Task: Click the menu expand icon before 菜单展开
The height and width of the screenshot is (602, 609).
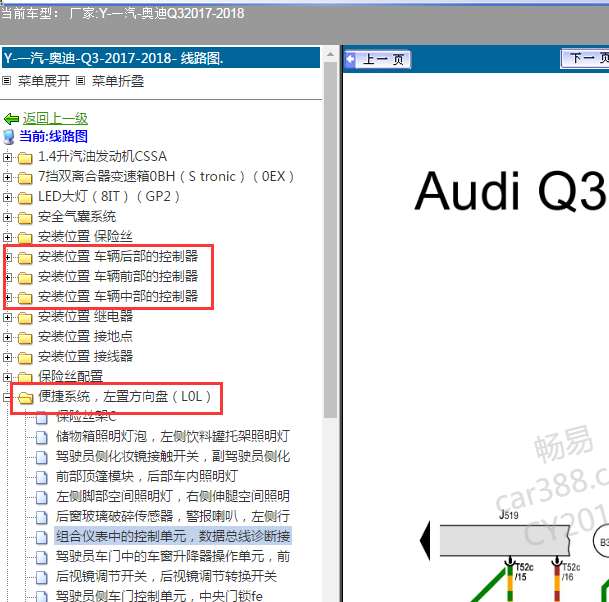Action: [x=7, y=81]
